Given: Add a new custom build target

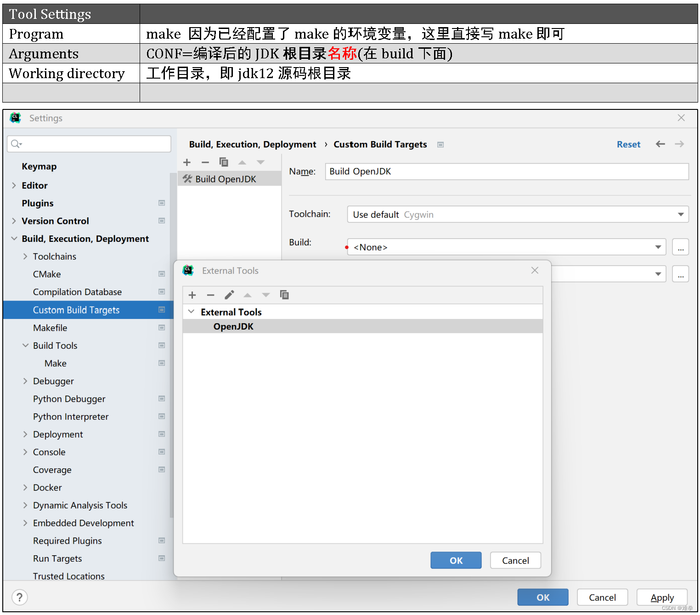Looking at the screenshot, I should [x=187, y=162].
